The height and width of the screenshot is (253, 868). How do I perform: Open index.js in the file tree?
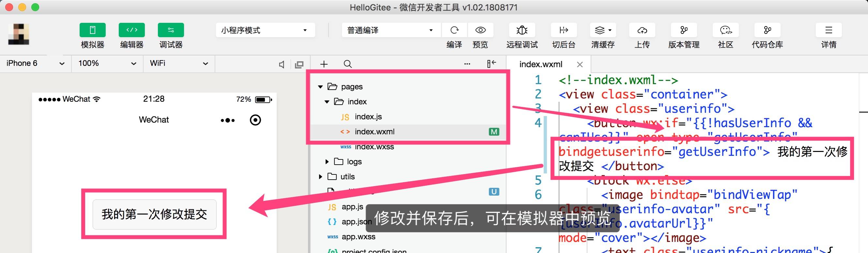368,117
